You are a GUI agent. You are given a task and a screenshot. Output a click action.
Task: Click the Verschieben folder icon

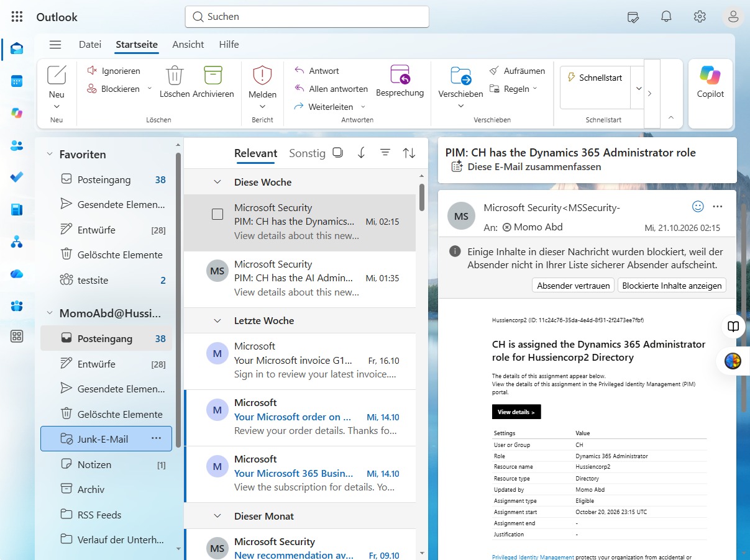pyautogui.click(x=460, y=75)
